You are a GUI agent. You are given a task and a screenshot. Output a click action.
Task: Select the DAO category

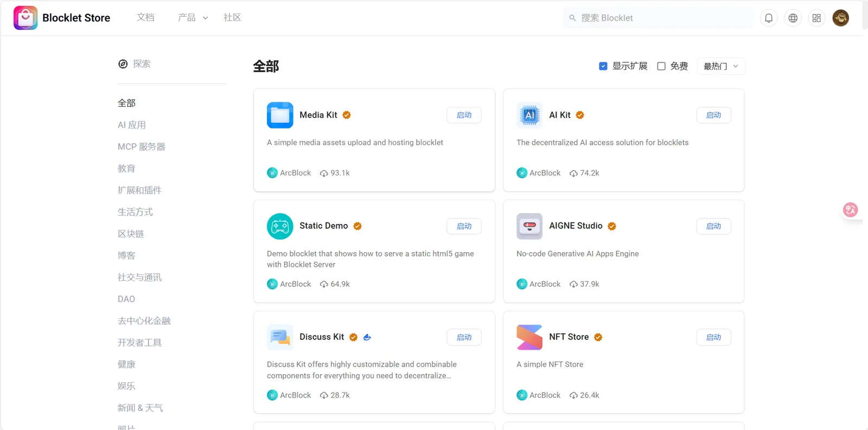126,299
